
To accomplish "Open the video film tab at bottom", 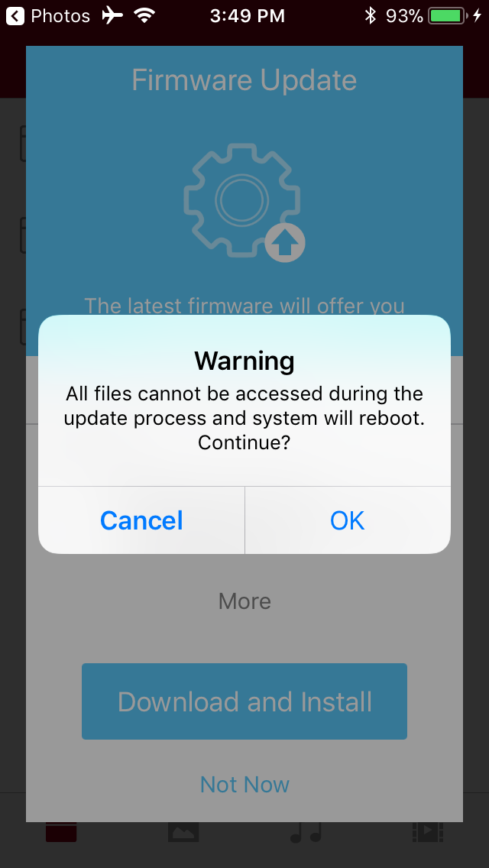I will 428,831.
